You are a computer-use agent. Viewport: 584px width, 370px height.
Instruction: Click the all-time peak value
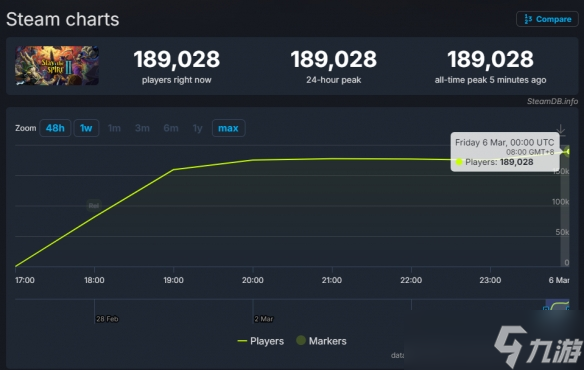(490, 59)
